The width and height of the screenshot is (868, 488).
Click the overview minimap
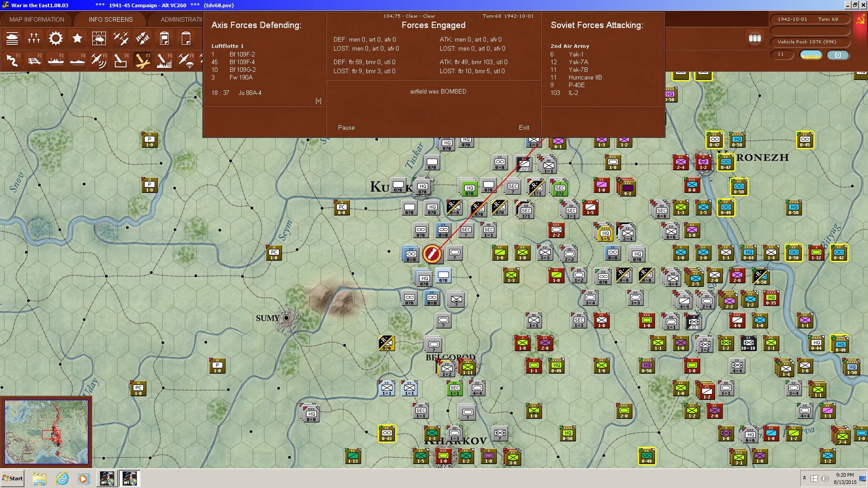[46, 432]
